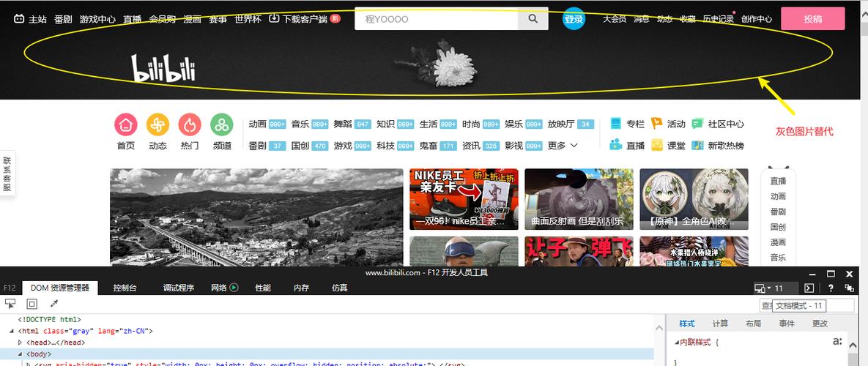Click the blue 登录 login button
Screen dimensions: 868x366
pyautogui.click(x=574, y=19)
